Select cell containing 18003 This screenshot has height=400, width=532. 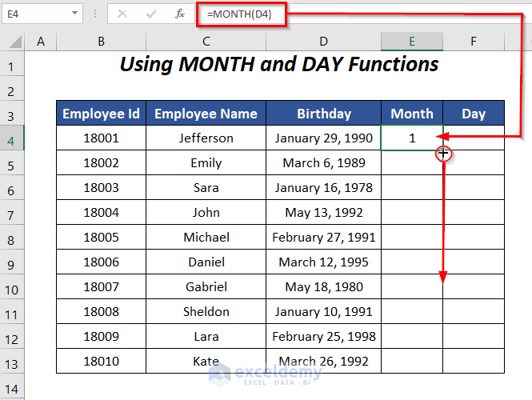[x=101, y=187]
